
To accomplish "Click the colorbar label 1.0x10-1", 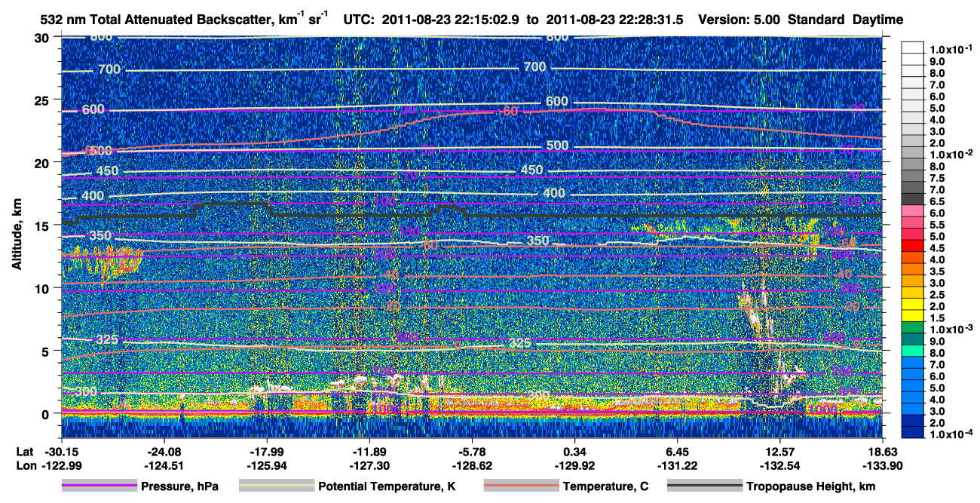I will 953,49.
